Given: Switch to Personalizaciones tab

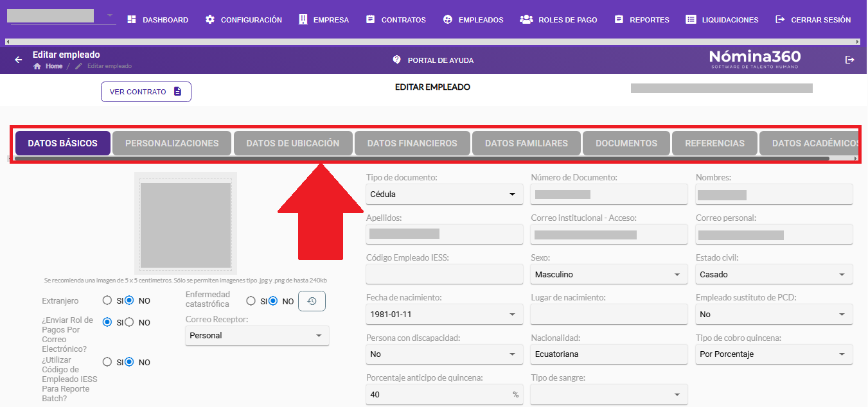Looking at the screenshot, I should click(172, 143).
